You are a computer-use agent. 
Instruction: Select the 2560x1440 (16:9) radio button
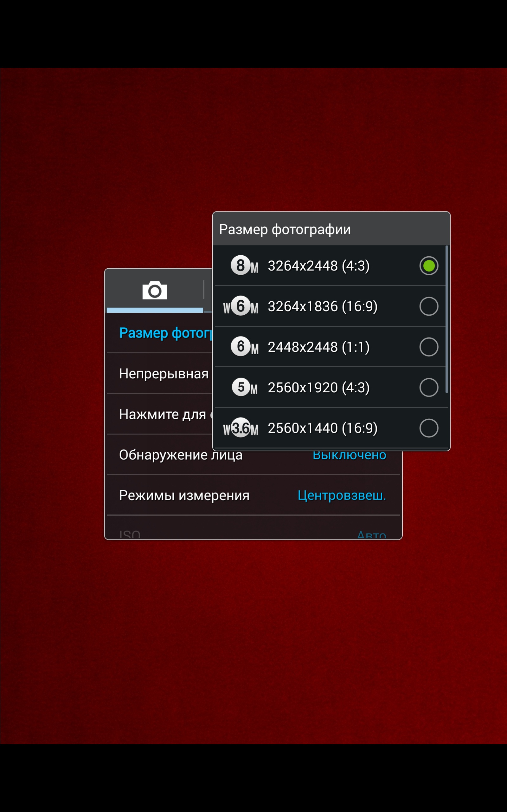click(x=428, y=428)
